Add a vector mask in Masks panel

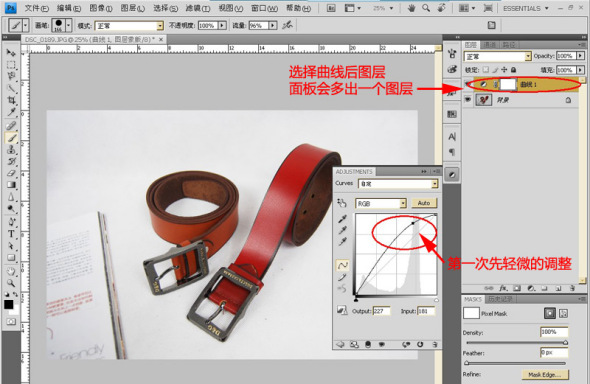click(563, 313)
